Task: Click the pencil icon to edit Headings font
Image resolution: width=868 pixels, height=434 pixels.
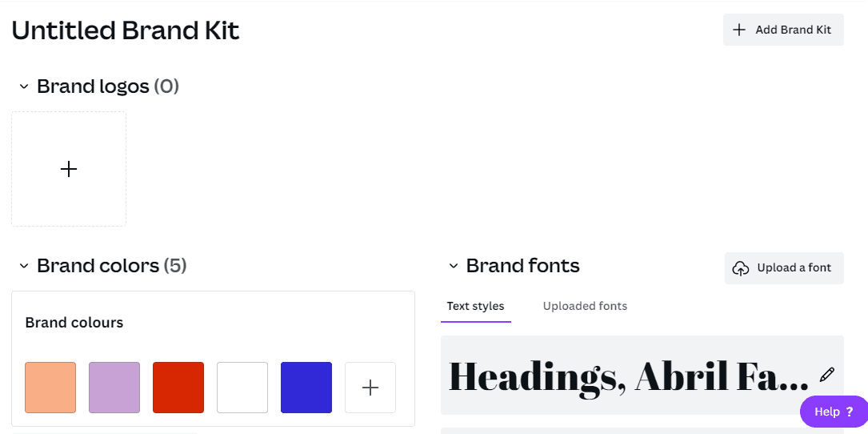Action: pyautogui.click(x=827, y=375)
